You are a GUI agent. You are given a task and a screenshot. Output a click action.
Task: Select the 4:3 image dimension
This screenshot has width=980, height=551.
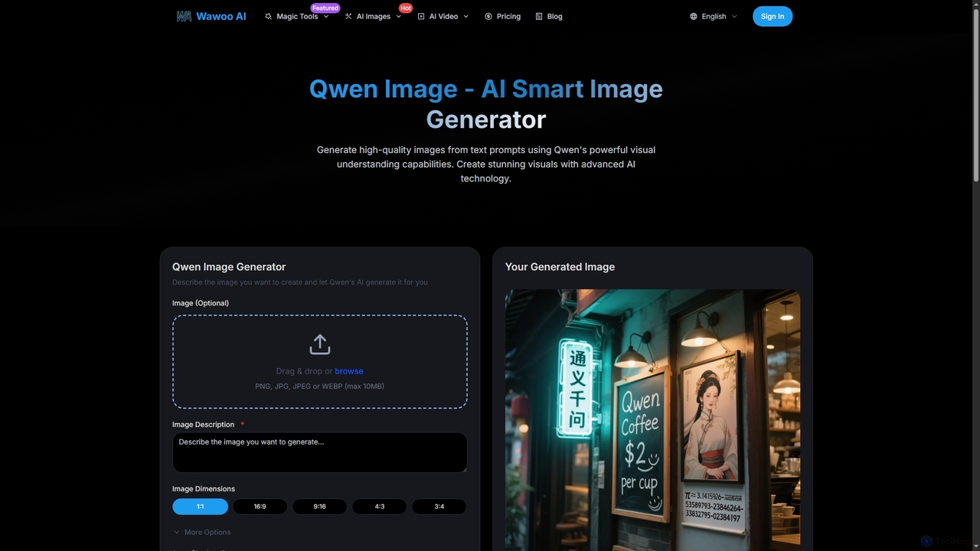coord(379,507)
